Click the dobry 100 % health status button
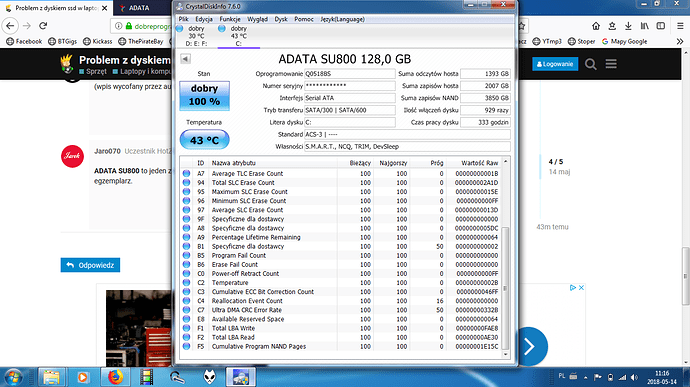Screen dimensions: 690x387 click(204, 95)
